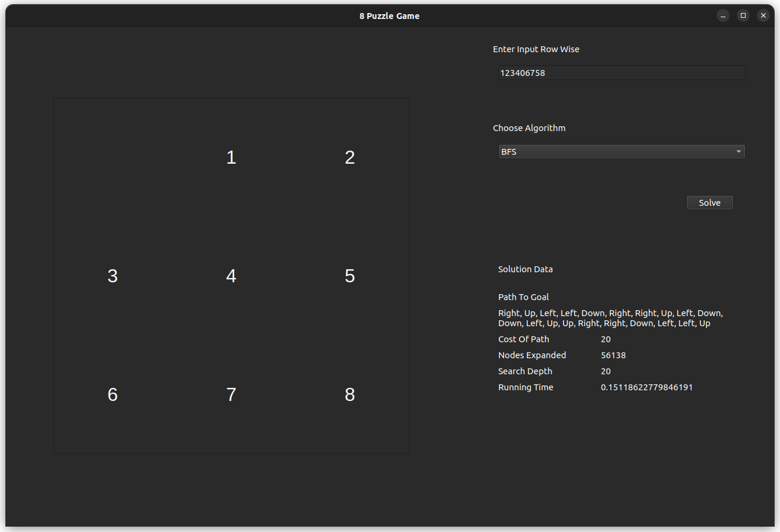The width and height of the screenshot is (780, 532).
Task: Click the 'Search Depth' label
Action: coord(525,371)
